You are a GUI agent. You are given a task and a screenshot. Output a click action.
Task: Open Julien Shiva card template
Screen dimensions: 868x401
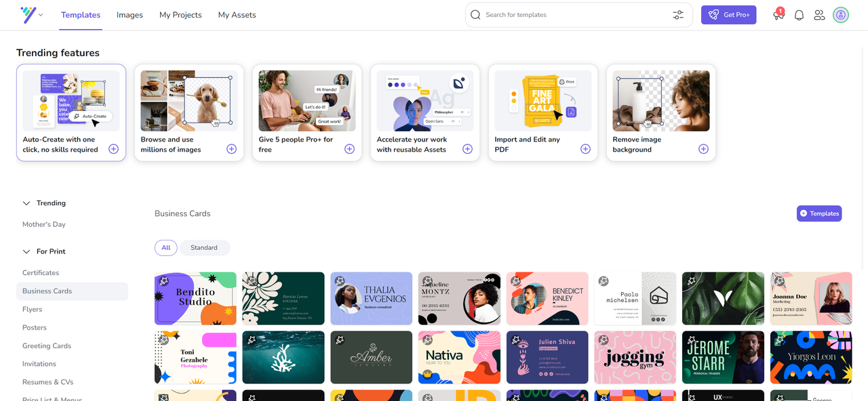tap(547, 358)
